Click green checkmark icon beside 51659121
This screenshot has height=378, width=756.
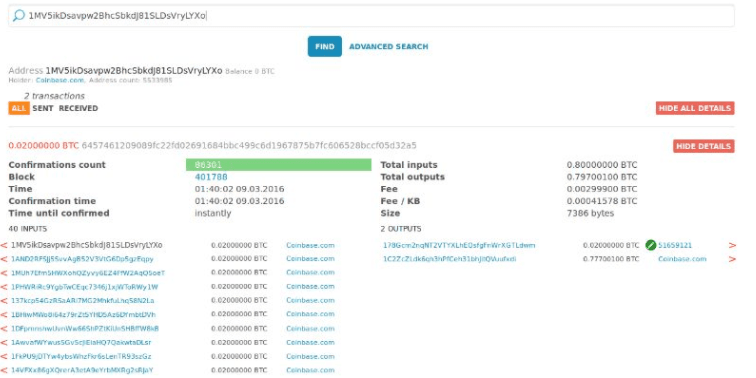point(650,245)
